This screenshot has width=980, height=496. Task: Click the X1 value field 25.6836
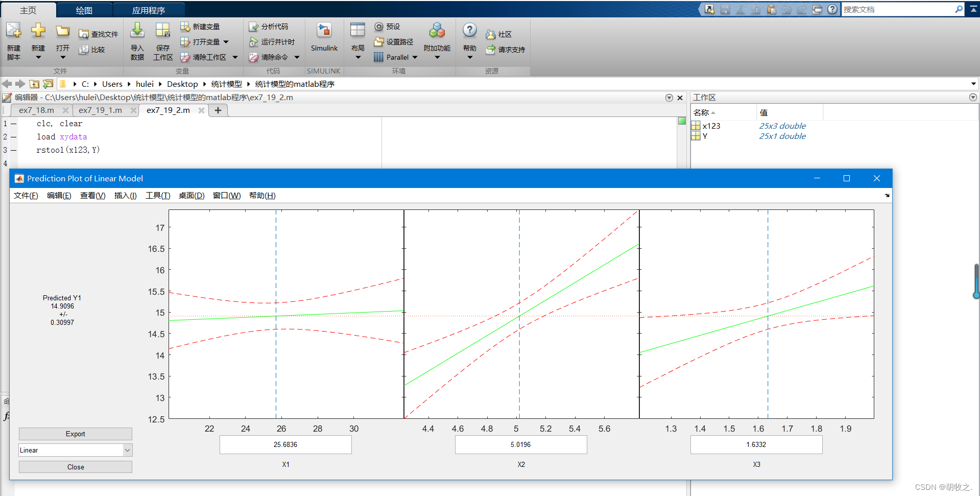pos(285,444)
